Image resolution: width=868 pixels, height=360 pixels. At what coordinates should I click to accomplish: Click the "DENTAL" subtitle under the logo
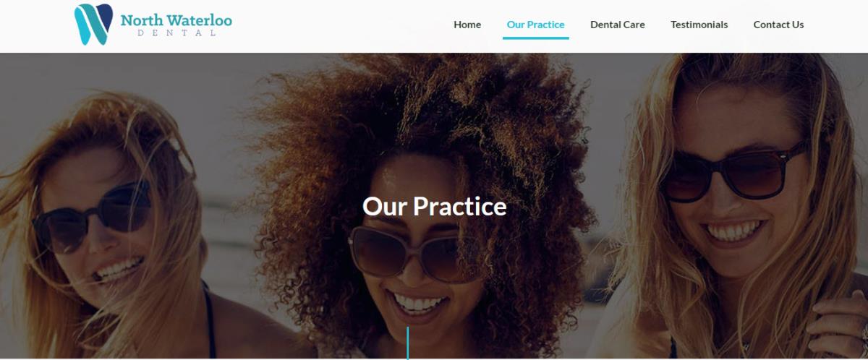176,34
